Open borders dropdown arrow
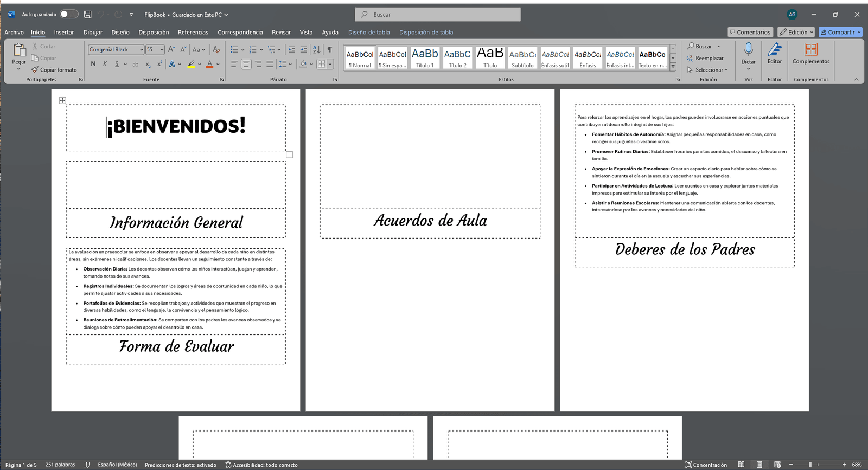This screenshot has height=470, width=868. 330,64
